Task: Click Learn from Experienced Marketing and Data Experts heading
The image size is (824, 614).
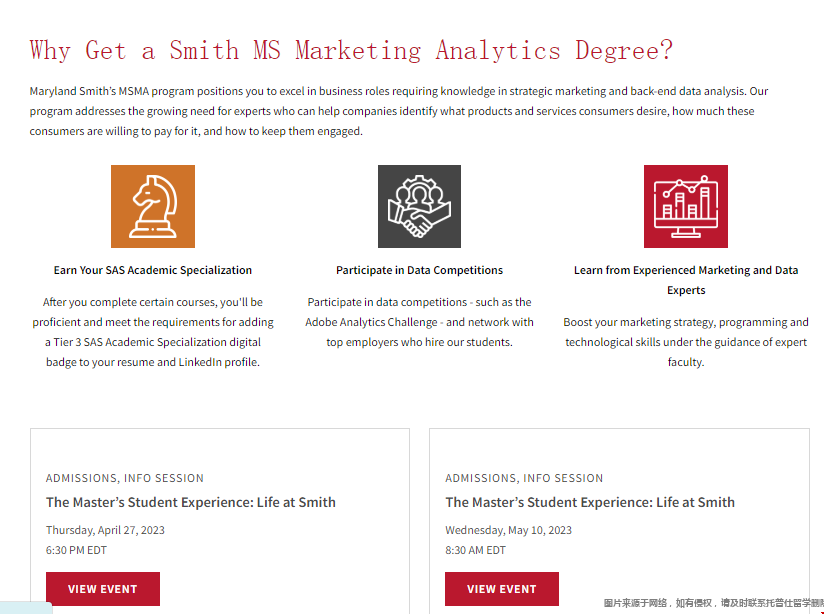Action: click(x=685, y=280)
